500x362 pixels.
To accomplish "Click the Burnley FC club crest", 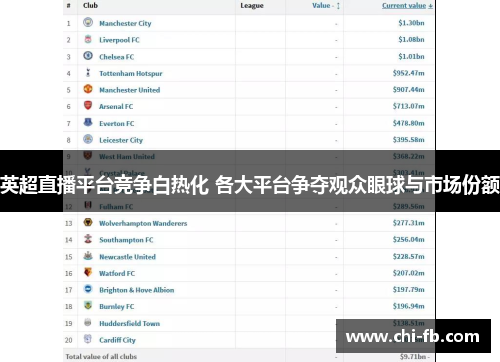I will pyautogui.click(x=88, y=305).
